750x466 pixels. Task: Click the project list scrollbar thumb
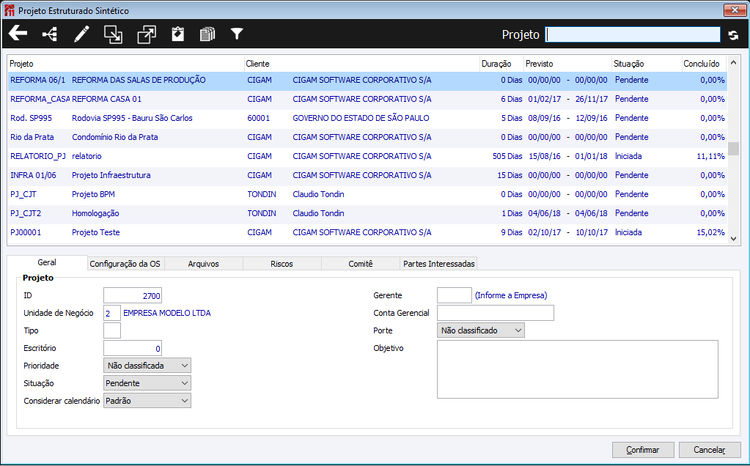(733, 149)
